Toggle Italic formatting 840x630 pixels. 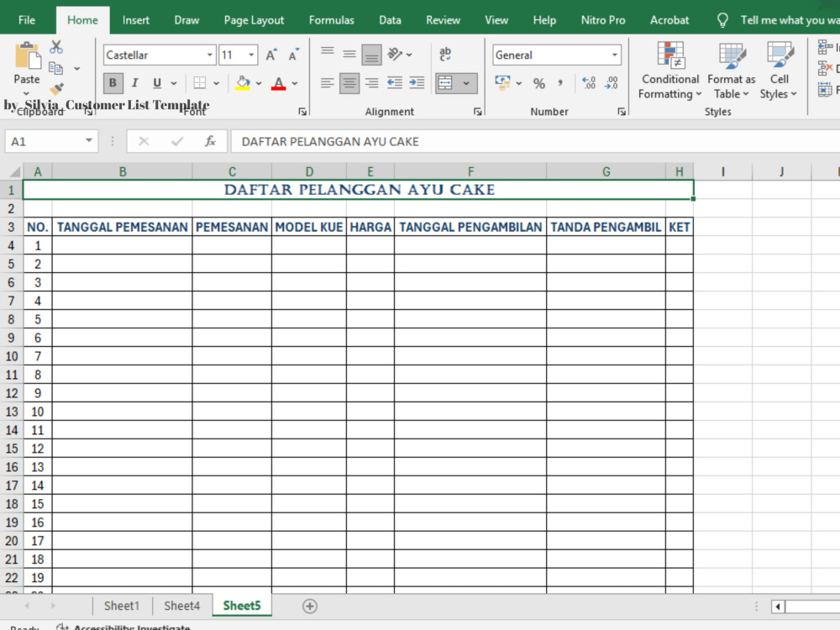[x=135, y=83]
